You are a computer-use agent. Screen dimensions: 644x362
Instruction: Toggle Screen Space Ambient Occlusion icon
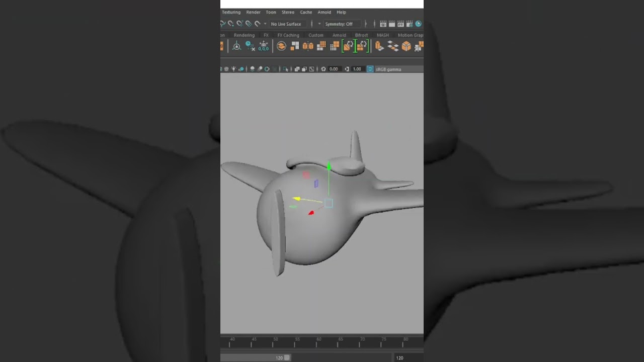[x=252, y=69]
